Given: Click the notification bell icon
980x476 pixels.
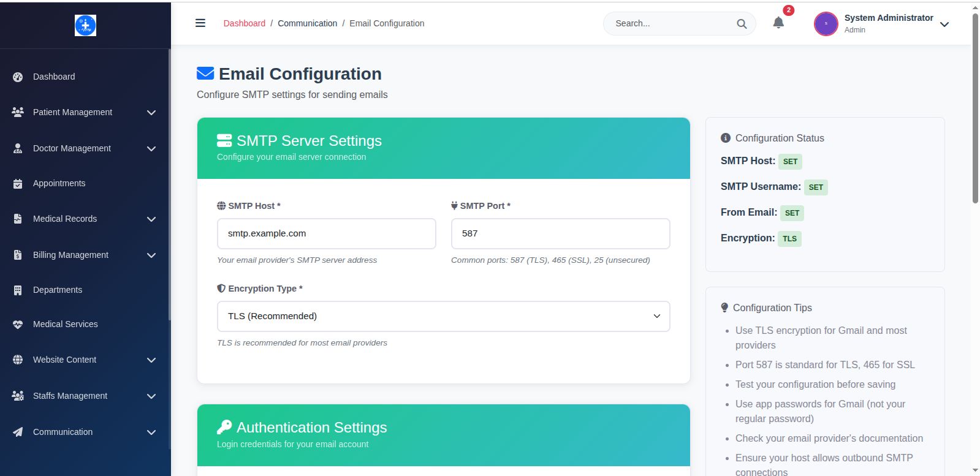Looking at the screenshot, I should [778, 23].
